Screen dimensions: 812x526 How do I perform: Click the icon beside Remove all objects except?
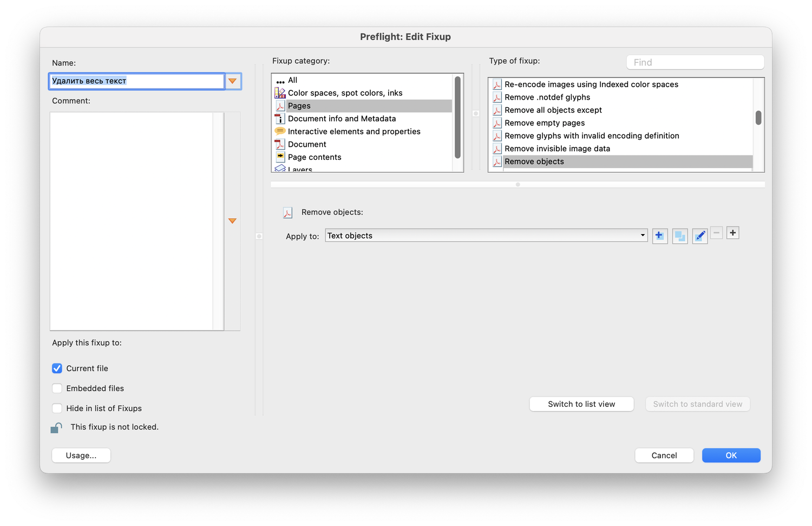coord(497,110)
